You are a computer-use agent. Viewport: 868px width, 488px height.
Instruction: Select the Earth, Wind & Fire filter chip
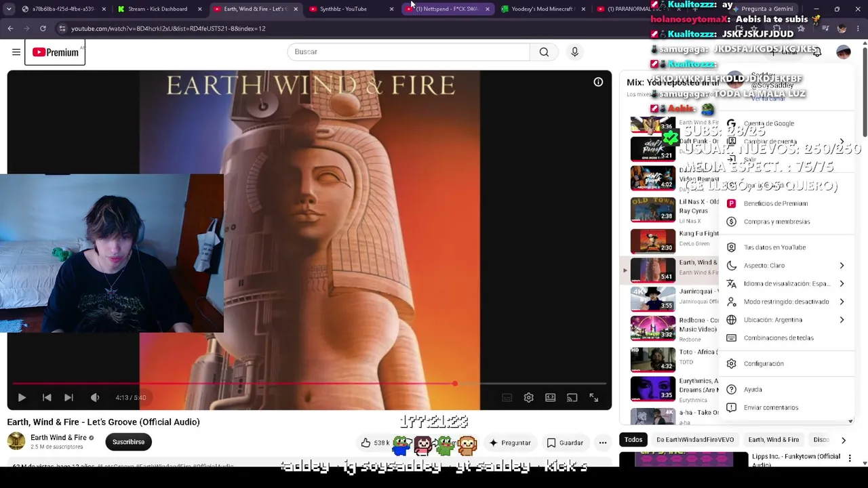tap(774, 440)
